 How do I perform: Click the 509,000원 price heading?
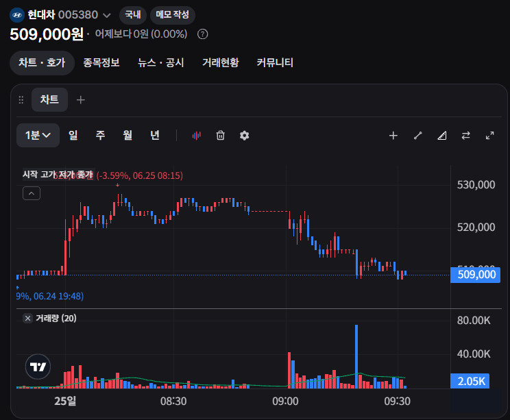(47, 34)
